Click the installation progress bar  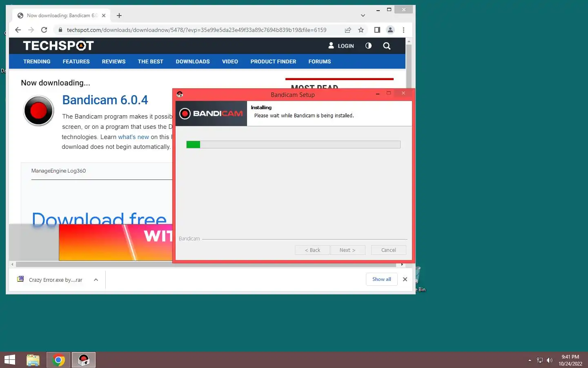point(293,144)
